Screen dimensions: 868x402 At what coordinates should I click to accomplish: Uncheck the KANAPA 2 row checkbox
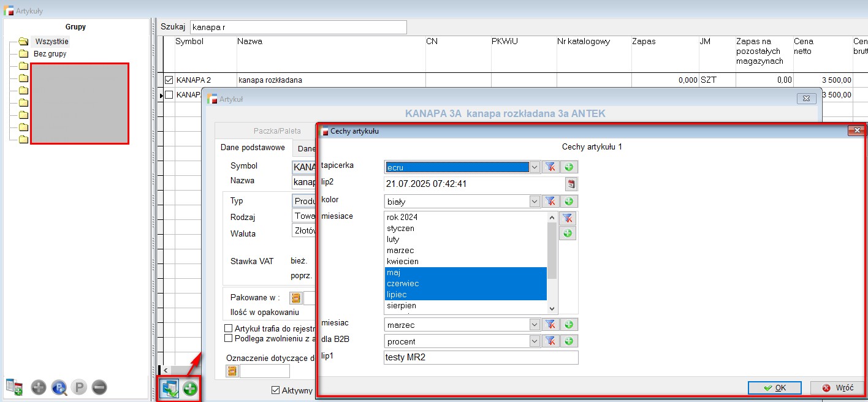coord(169,80)
